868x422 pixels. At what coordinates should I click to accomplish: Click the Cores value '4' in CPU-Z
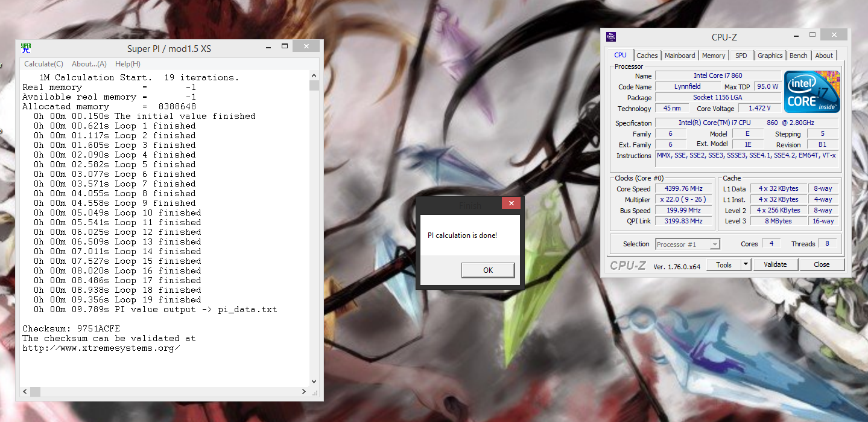[771, 243]
